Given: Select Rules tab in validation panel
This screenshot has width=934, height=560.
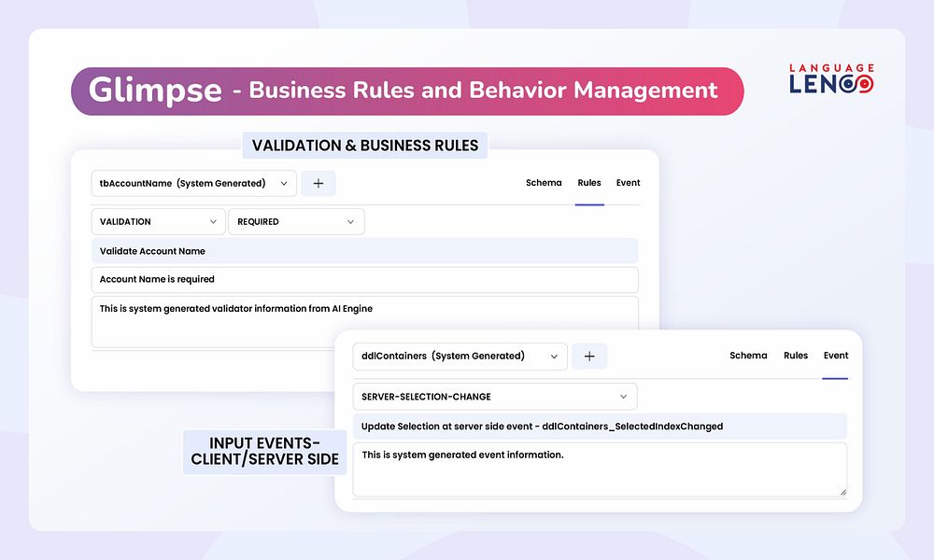Looking at the screenshot, I should coord(589,183).
